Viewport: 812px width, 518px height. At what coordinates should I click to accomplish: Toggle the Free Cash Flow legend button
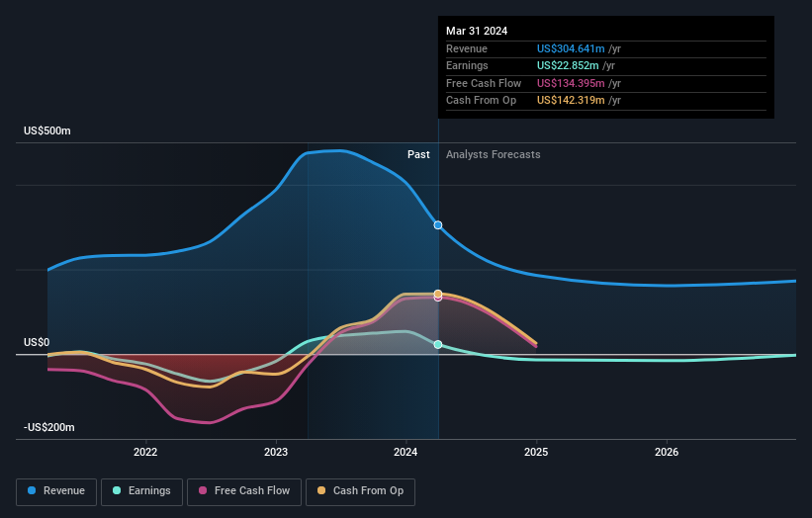[244, 491]
